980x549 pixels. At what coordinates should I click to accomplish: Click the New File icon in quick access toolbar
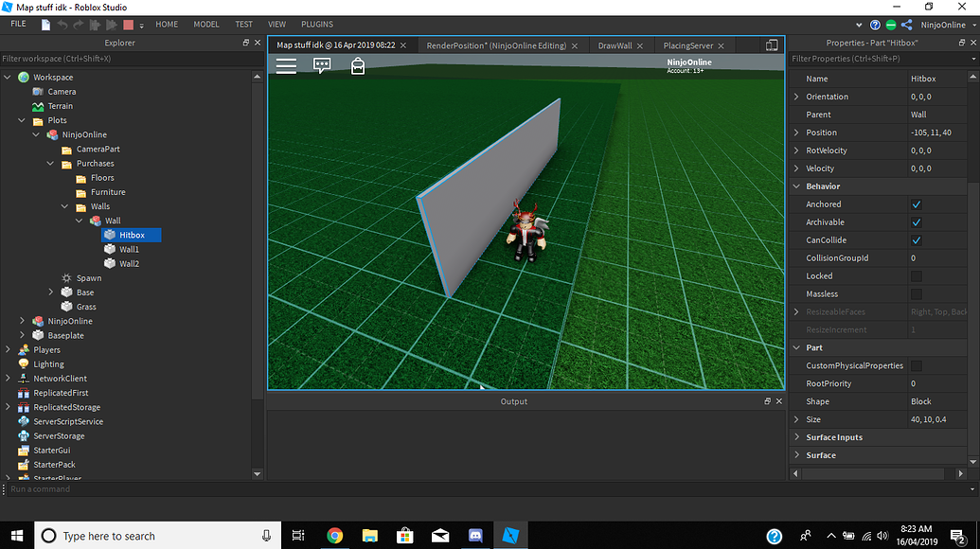pyautogui.click(x=46, y=24)
